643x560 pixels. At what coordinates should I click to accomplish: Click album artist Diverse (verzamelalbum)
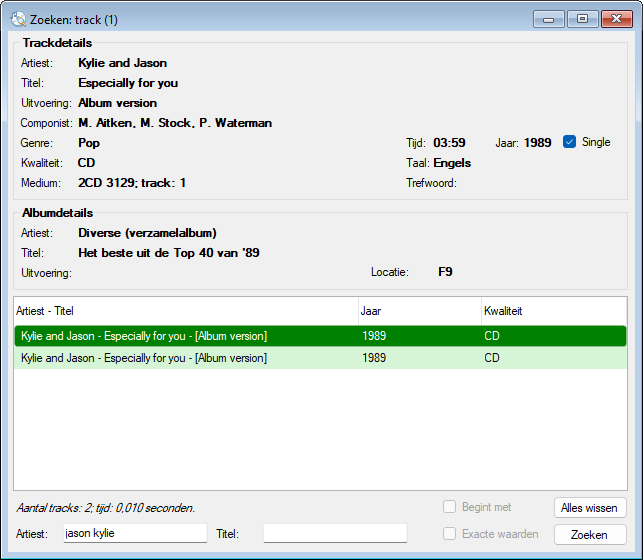[x=147, y=233]
